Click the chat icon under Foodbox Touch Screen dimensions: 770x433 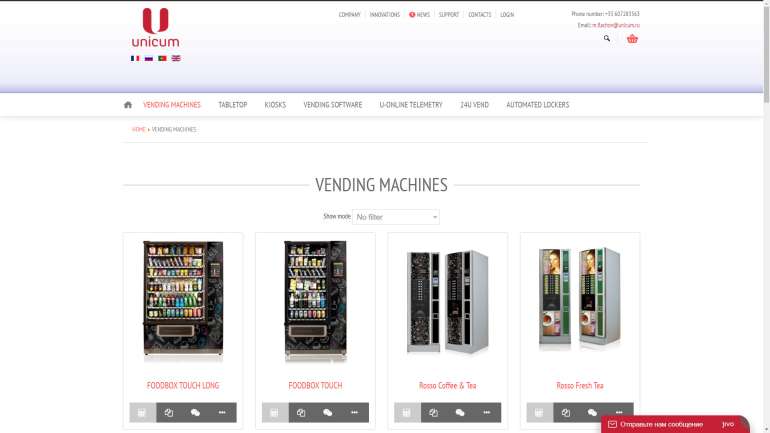(x=328, y=412)
